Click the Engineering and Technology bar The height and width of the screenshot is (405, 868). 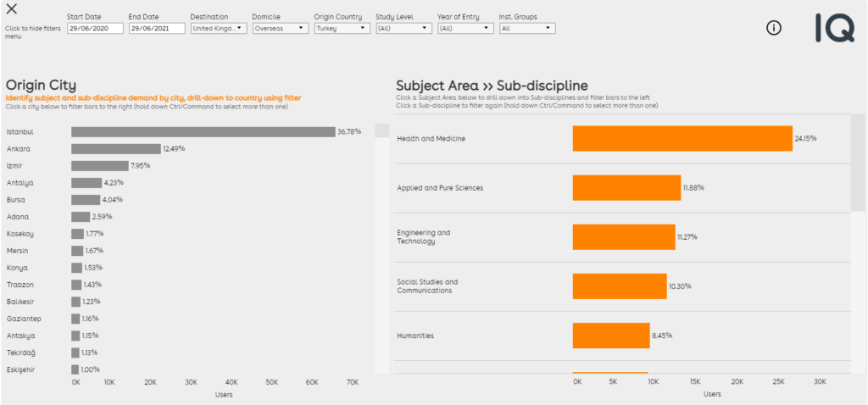[x=624, y=236]
